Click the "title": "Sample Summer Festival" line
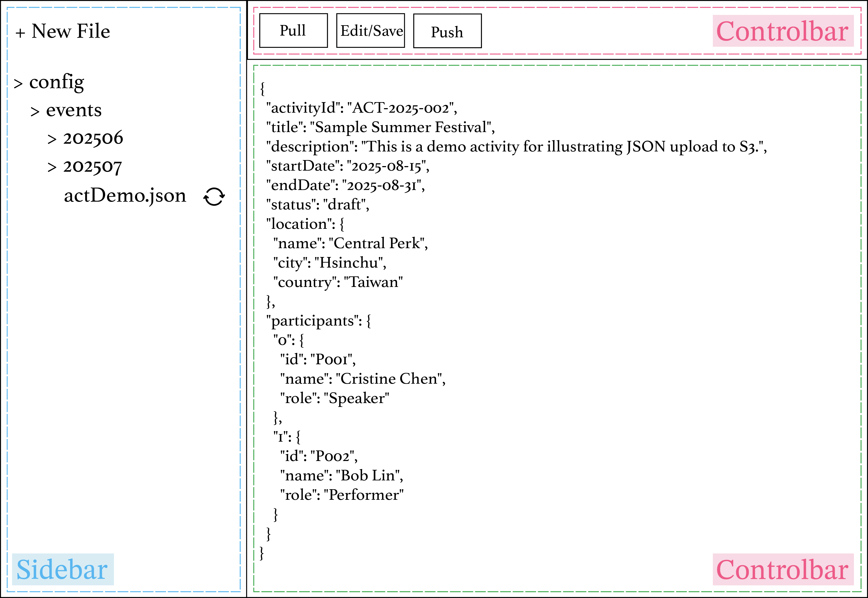Viewport: 868px width, 598px height. click(x=380, y=127)
